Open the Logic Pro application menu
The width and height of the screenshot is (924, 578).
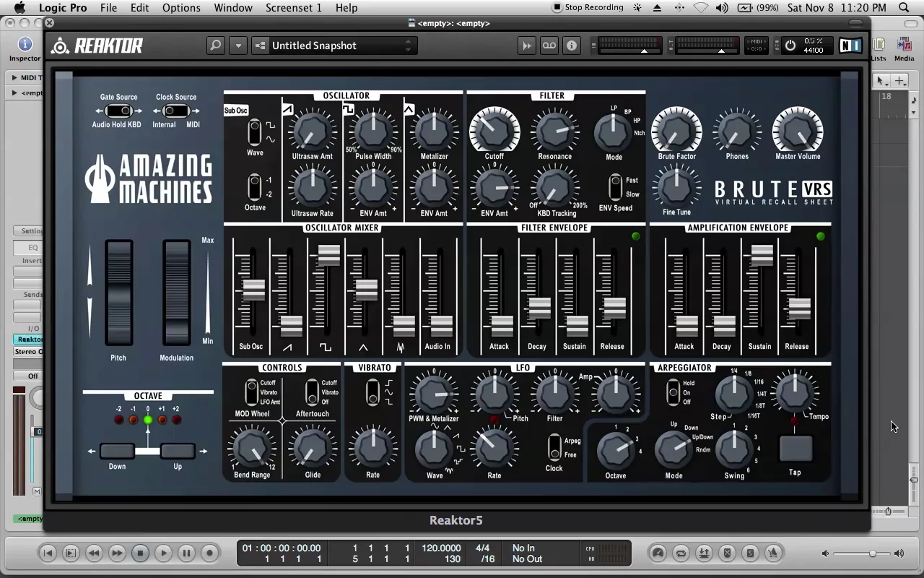tap(63, 8)
